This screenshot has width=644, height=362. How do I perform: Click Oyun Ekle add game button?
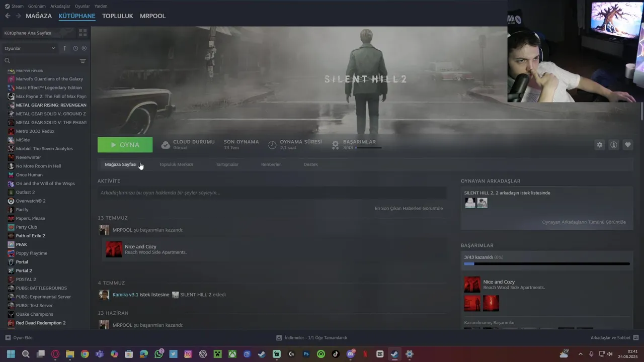click(19, 338)
